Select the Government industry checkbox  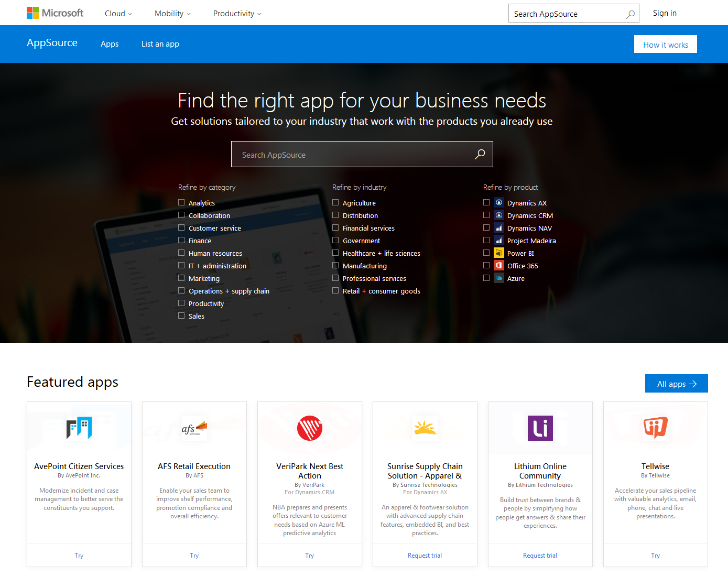pos(335,240)
